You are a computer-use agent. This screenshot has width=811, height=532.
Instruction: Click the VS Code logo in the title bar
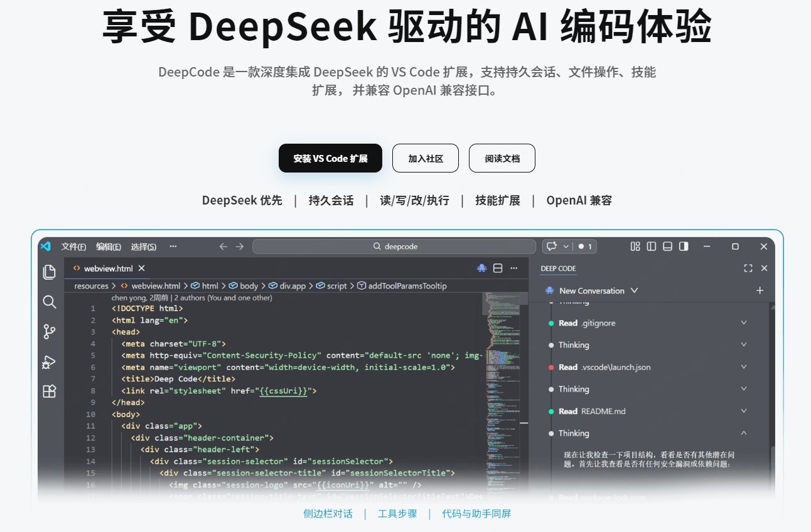45,247
